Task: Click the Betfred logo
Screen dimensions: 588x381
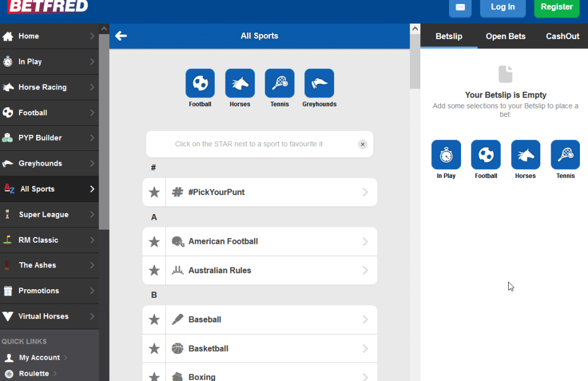Action: coord(48,6)
